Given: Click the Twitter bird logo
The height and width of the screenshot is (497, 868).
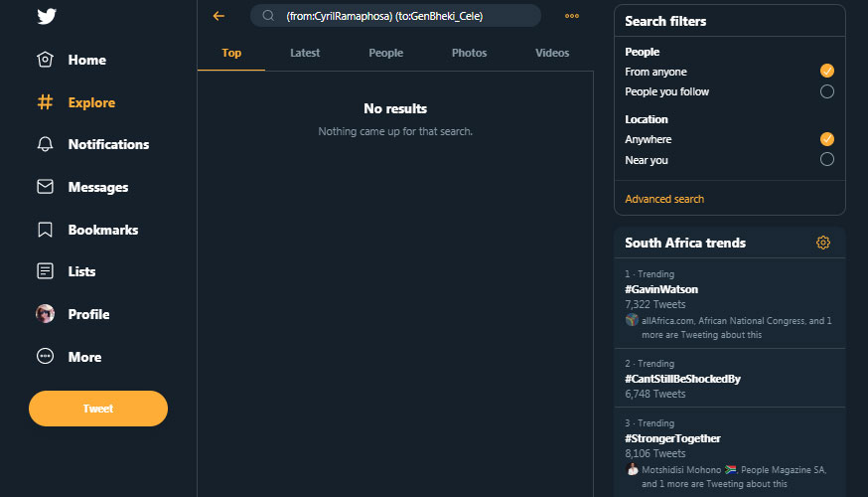Looking at the screenshot, I should [46, 16].
